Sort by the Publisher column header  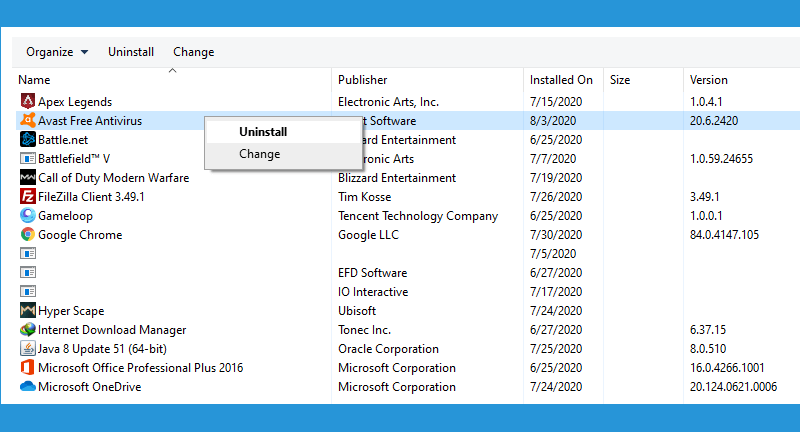(362, 80)
